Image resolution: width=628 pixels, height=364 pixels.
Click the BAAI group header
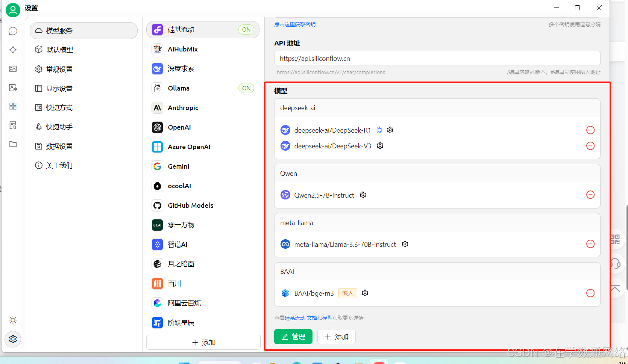point(437,272)
